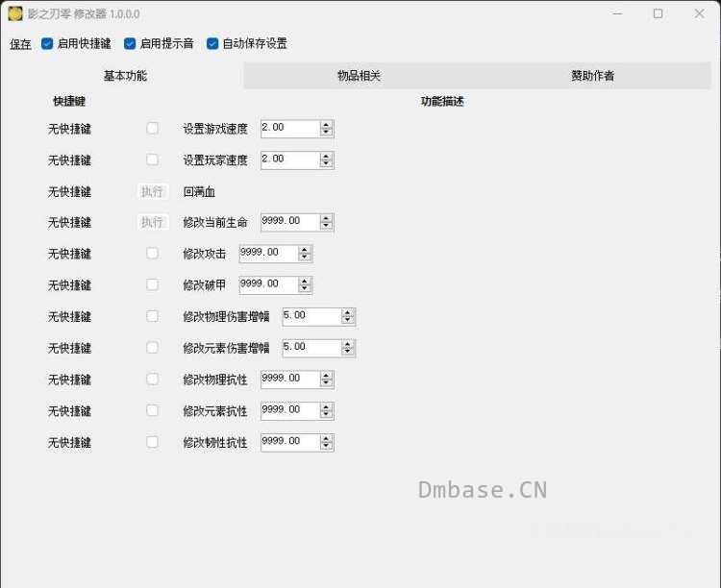Click the 修改韧性抗性 spinner arrows
The width and height of the screenshot is (721, 588).
(x=327, y=442)
